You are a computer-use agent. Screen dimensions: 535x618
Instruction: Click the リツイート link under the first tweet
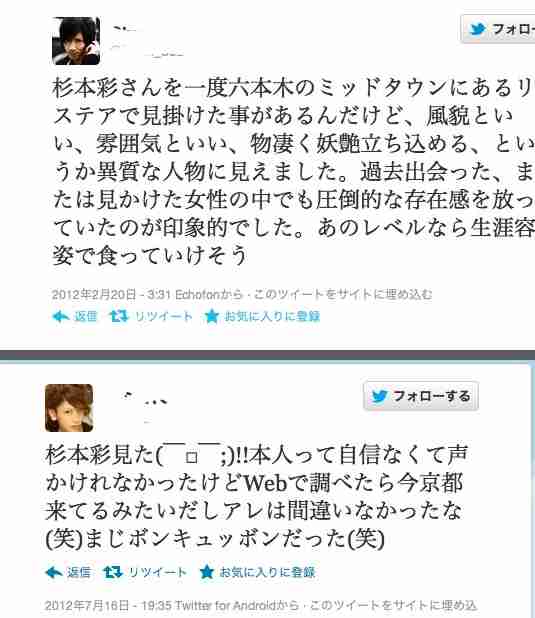pyautogui.click(x=164, y=316)
